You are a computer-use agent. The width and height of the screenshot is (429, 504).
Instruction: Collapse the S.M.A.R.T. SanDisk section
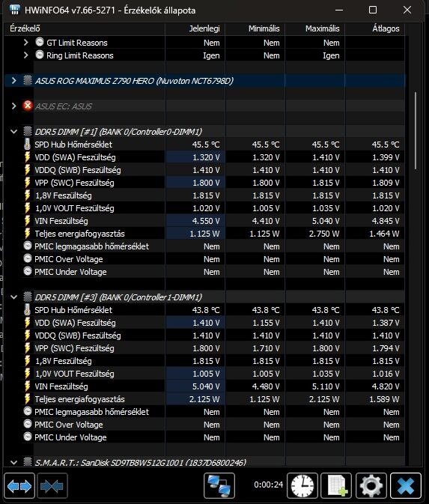click(x=13, y=463)
